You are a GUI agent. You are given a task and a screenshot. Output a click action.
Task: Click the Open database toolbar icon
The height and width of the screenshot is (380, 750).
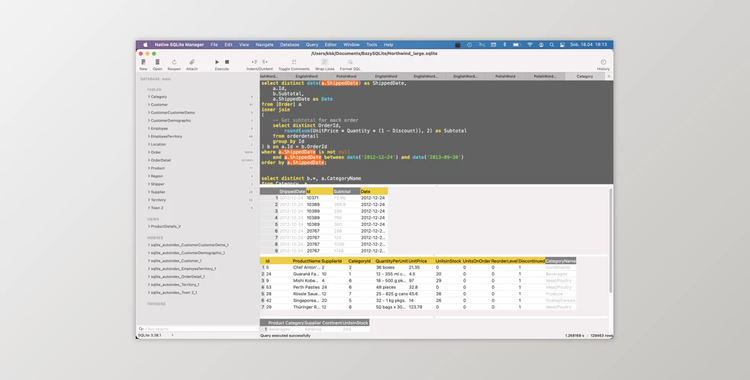pos(157,62)
